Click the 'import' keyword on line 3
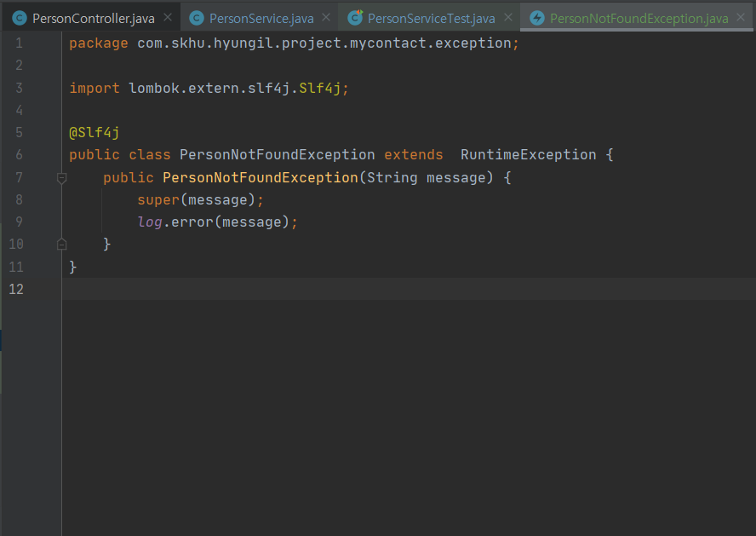Image resolution: width=756 pixels, height=536 pixels. [94, 89]
